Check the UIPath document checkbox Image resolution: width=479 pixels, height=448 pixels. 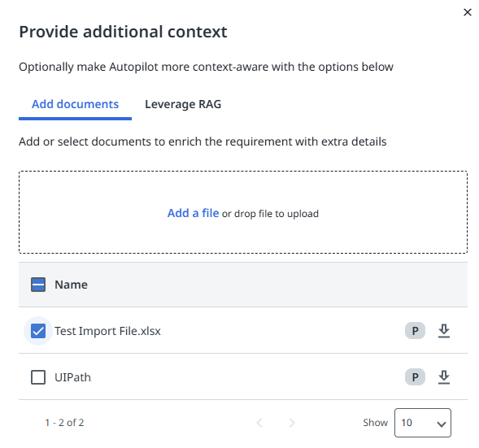[x=38, y=377]
